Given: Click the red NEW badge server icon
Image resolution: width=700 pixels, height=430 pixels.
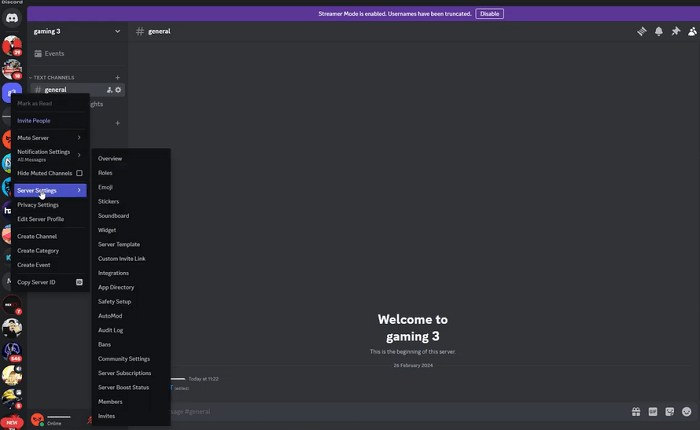Looking at the screenshot, I should point(12,422).
